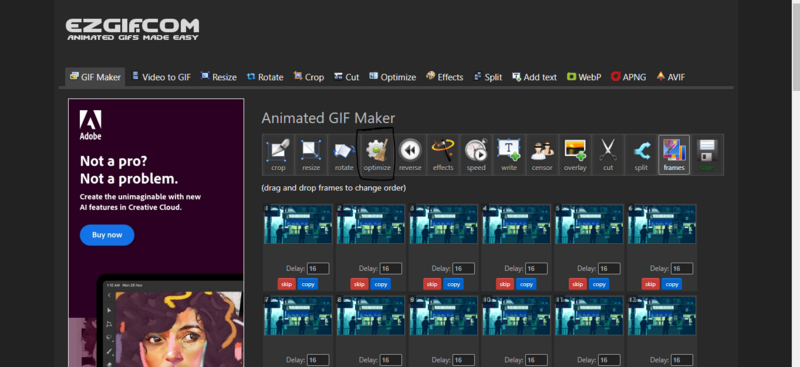Select frame 1 thumbnail
This screenshot has width=800, height=367.
298,225
